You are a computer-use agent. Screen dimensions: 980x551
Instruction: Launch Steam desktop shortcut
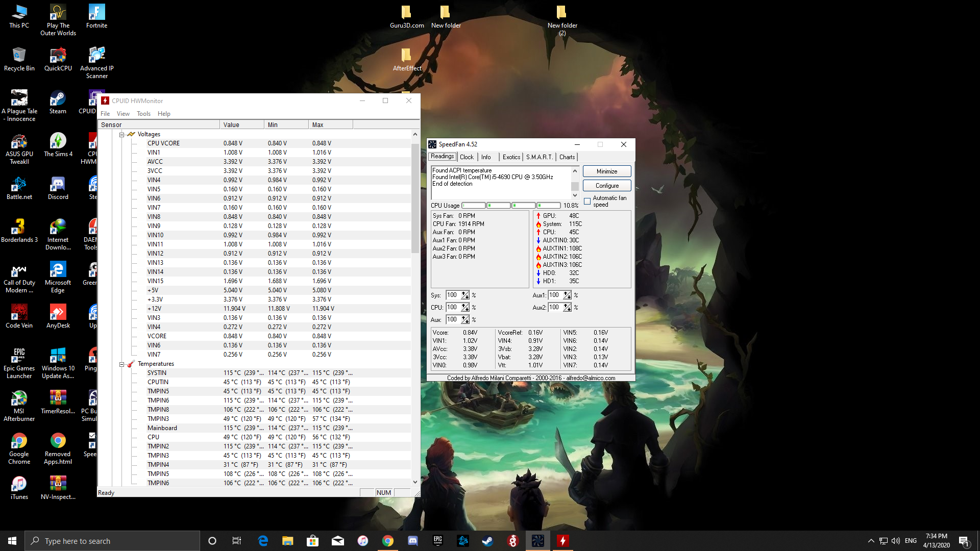coord(58,102)
